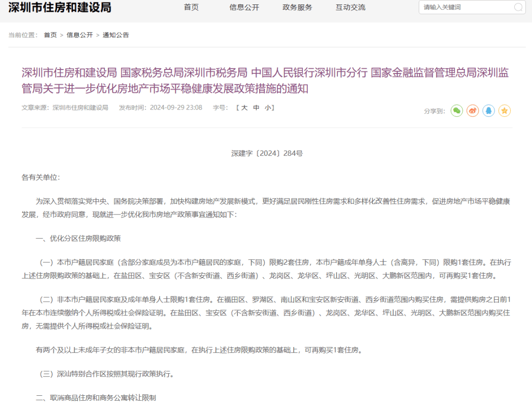Viewport: 532px width, 417px height.
Task: Go to 通知公告 in breadcrumb
Action: point(116,35)
